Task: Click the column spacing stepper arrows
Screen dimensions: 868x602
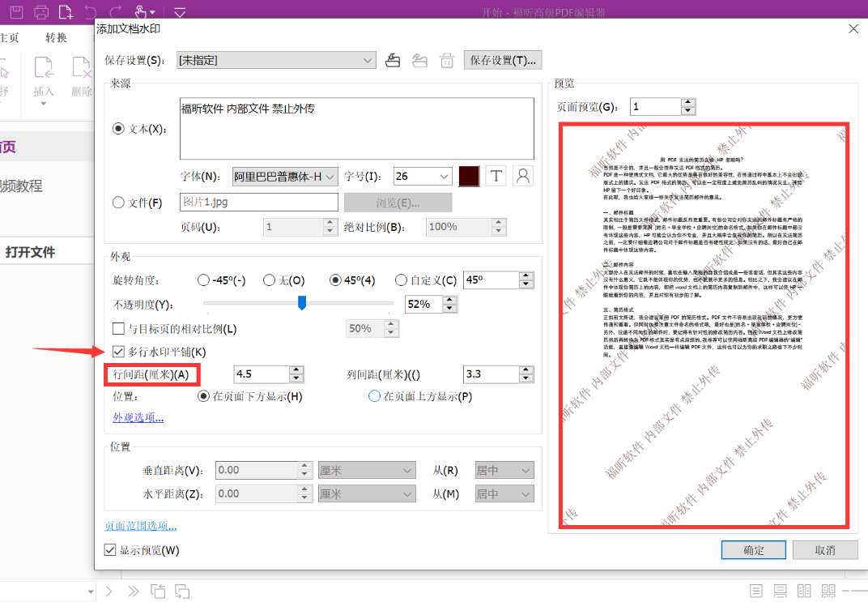Action: coord(526,374)
